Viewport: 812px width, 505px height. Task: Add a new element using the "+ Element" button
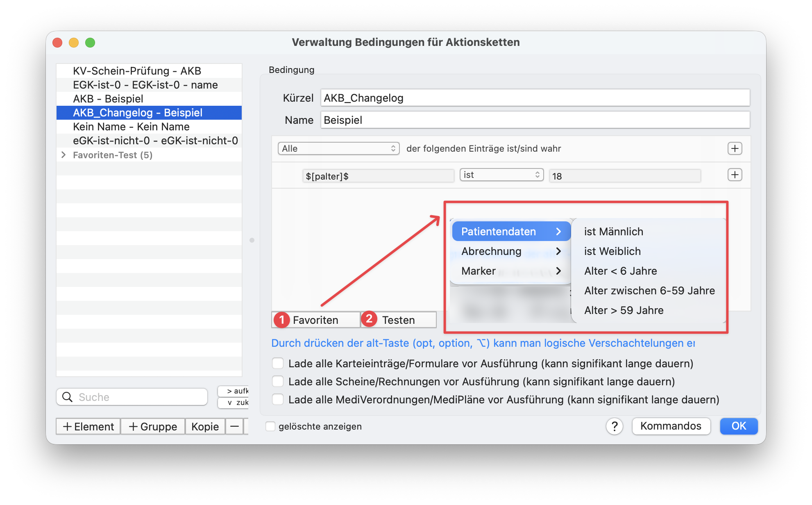coord(87,426)
